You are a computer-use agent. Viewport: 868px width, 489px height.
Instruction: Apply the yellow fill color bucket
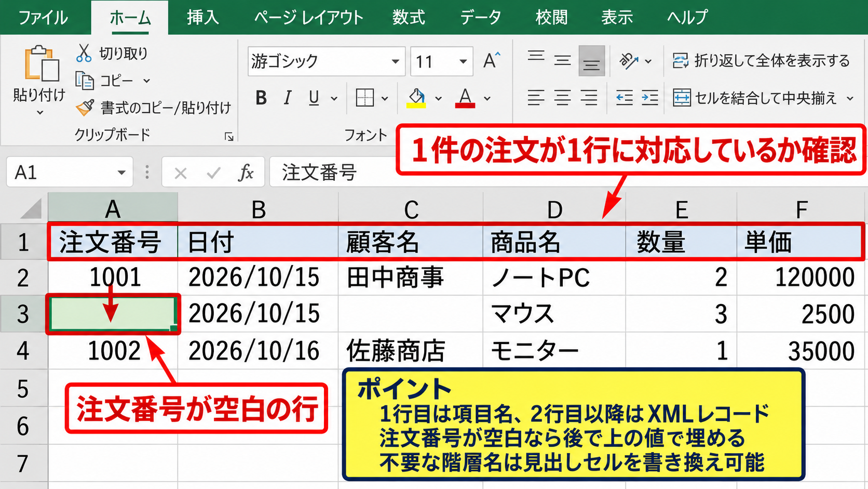pyautogui.click(x=416, y=98)
